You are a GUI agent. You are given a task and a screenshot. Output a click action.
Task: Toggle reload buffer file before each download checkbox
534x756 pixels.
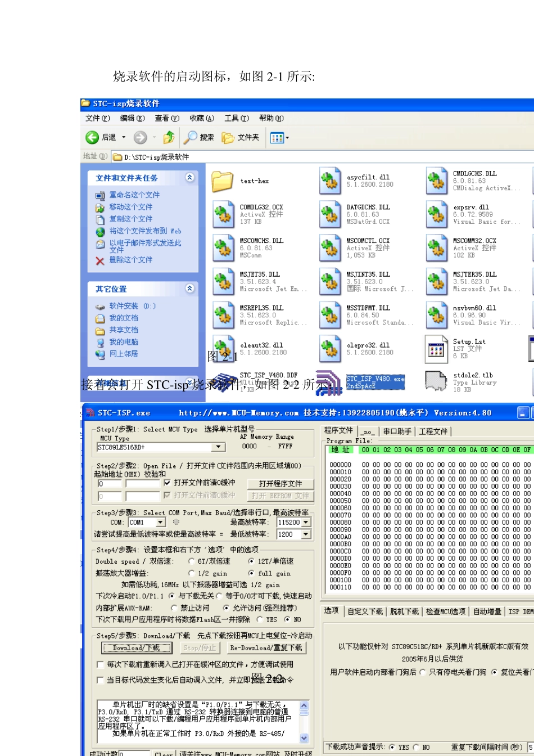click(101, 664)
